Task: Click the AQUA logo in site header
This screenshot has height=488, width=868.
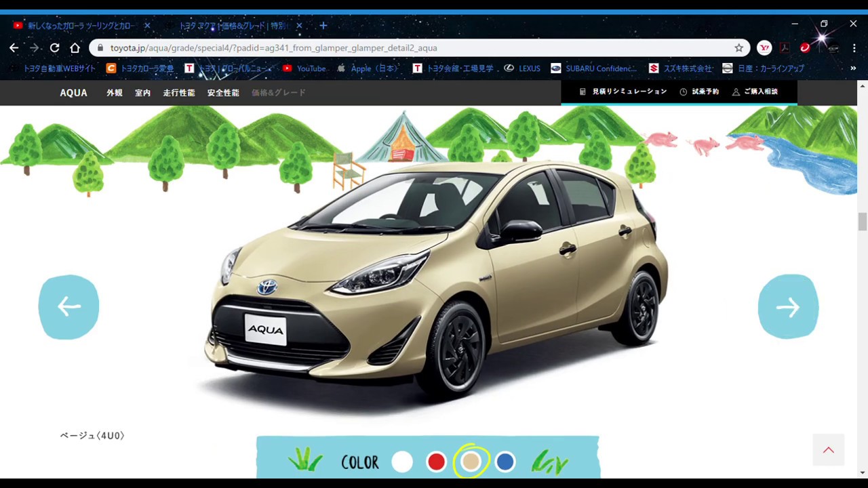Action: tap(73, 93)
